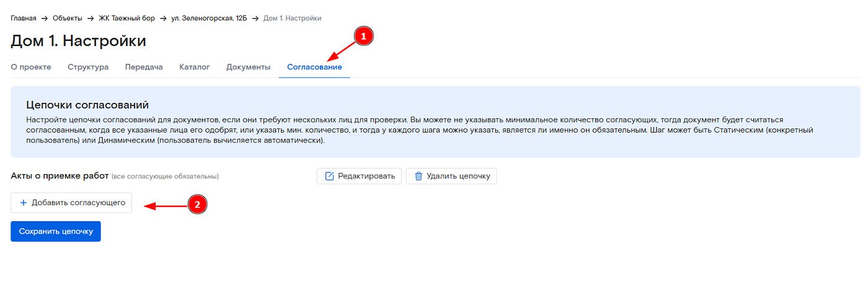Click the Дом 1. Настройки page heading
This screenshot has height=303, width=868.
tap(79, 42)
